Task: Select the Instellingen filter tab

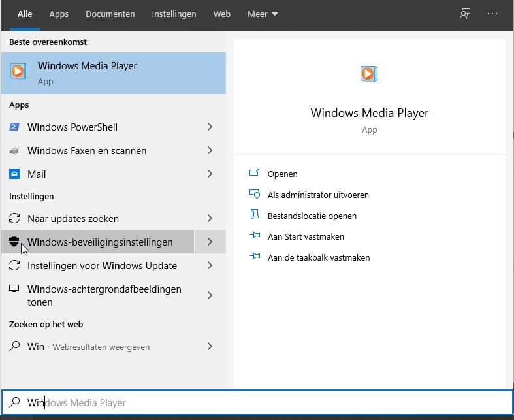Action: (x=174, y=14)
